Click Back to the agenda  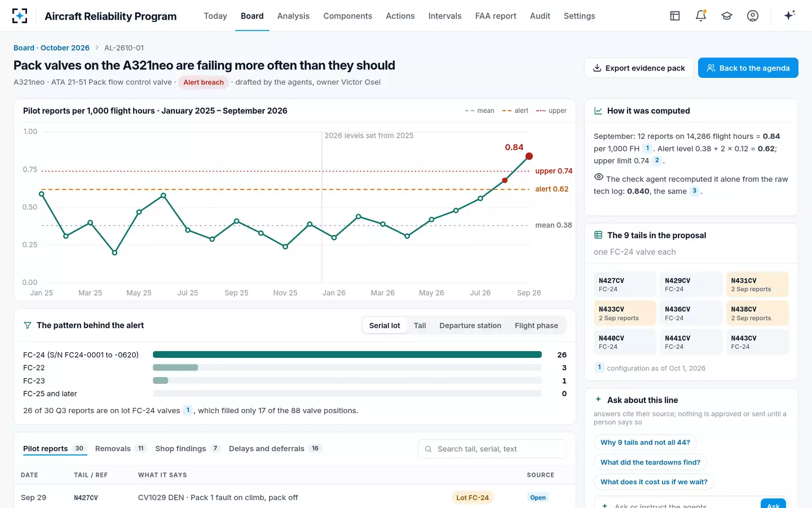pos(748,68)
